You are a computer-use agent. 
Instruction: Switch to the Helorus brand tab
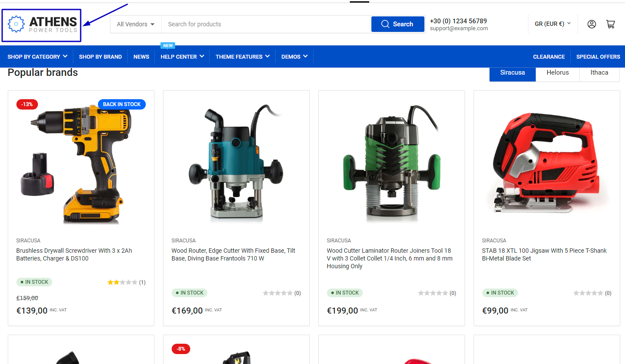point(558,73)
